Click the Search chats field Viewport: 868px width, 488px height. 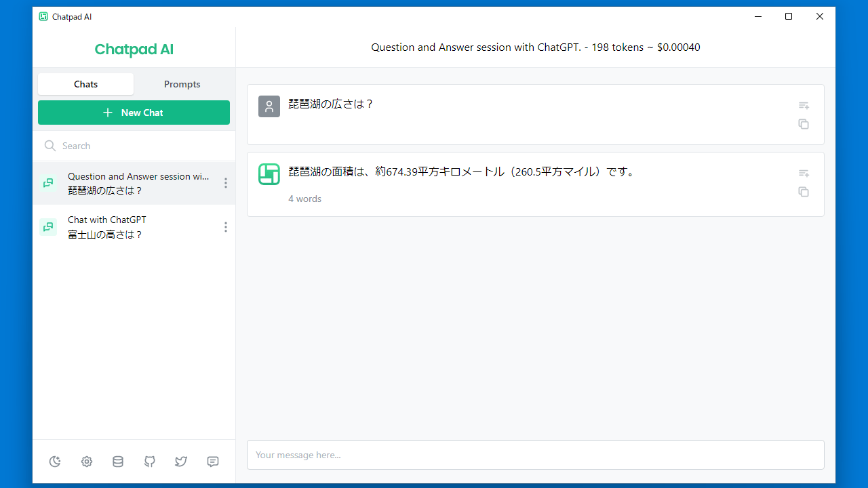134,146
